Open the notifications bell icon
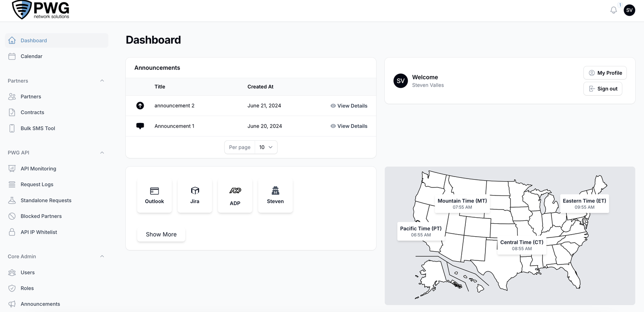 (x=613, y=10)
